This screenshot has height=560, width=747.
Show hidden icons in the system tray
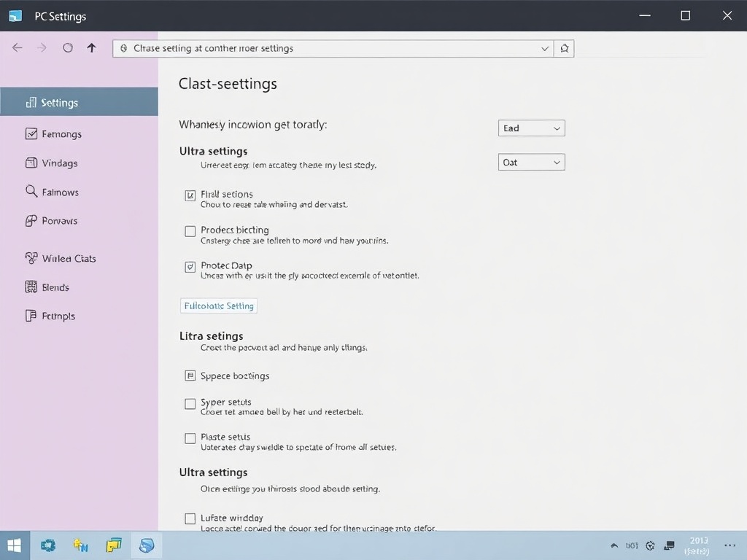coord(614,545)
